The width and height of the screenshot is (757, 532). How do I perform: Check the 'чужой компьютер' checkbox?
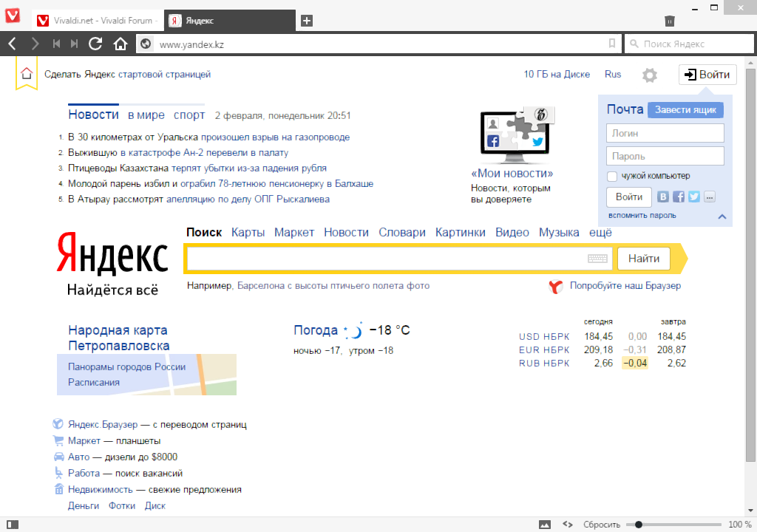pos(611,176)
